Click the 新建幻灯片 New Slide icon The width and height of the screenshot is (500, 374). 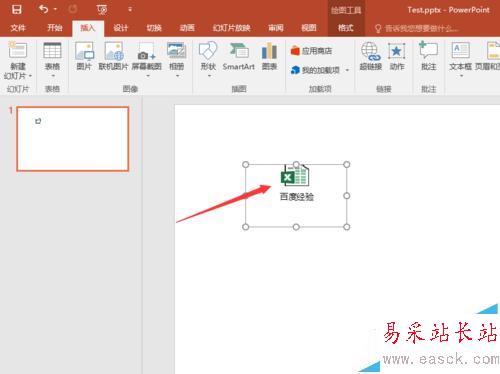[x=18, y=50]
